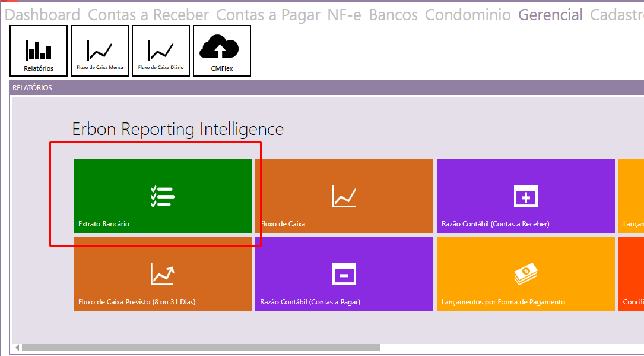Open Fluxo de Caixa Previsto tile
Screen dimensions: 644x356
coord(162,273)
